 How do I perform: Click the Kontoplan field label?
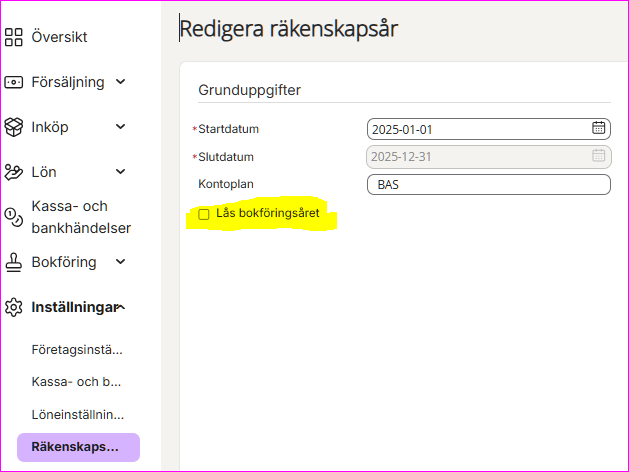point(226,184)
